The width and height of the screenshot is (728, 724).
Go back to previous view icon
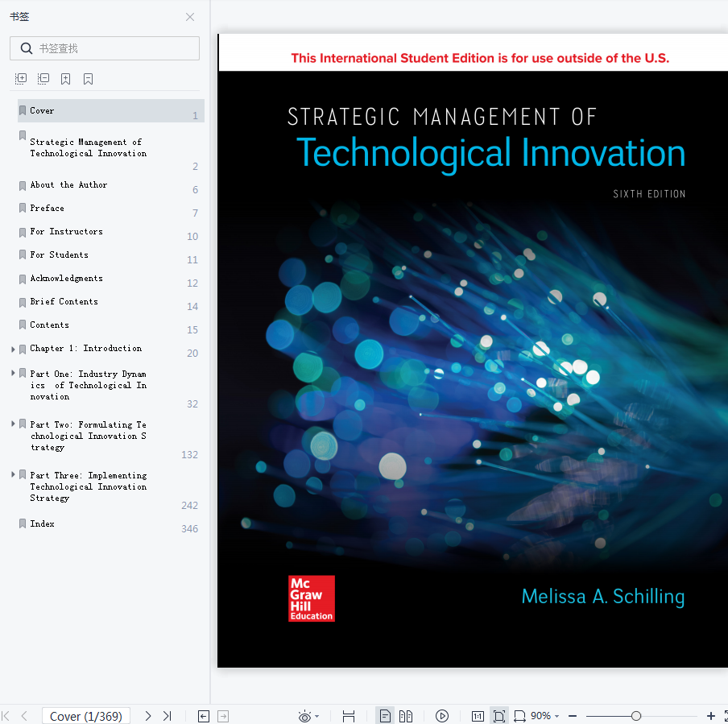tap(204, 716)
